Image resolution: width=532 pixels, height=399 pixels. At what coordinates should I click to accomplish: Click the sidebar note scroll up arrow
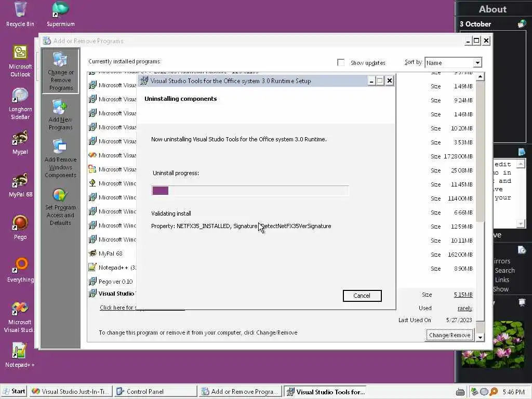521,164
